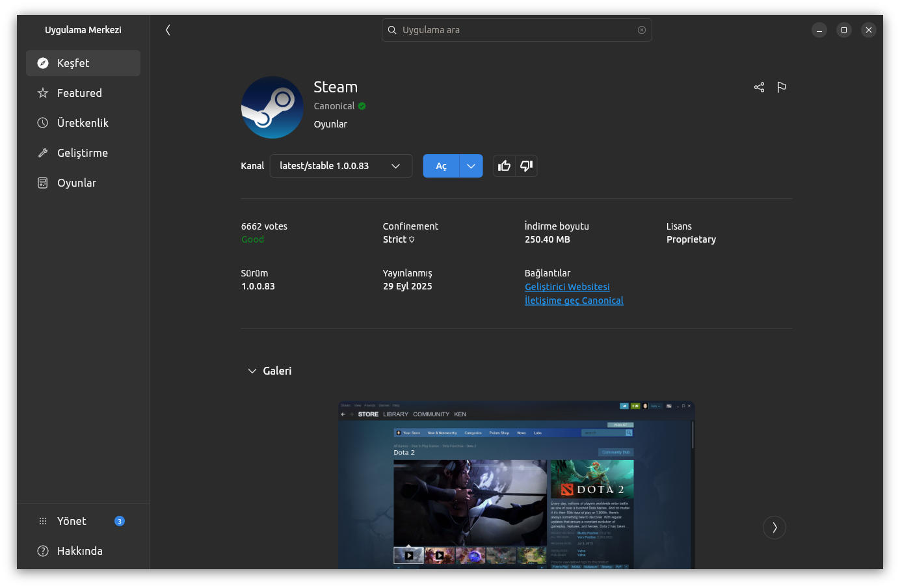Browse the Oyunlar category
Image resolution: width=900 pixels, height=588 pixels.
pyautogui.click(x=83, y=183)
